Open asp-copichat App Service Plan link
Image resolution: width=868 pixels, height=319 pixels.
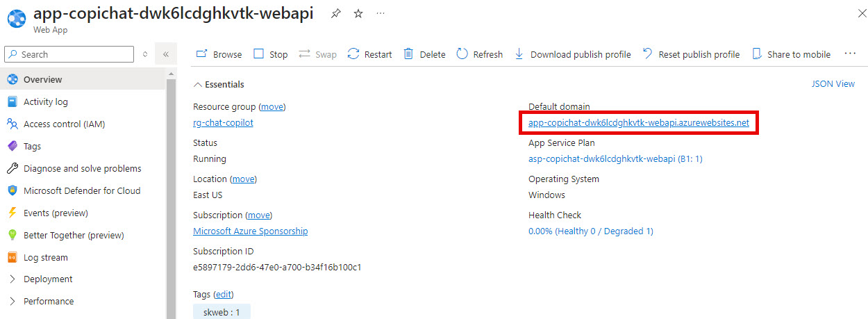click(x=615, y=158)
